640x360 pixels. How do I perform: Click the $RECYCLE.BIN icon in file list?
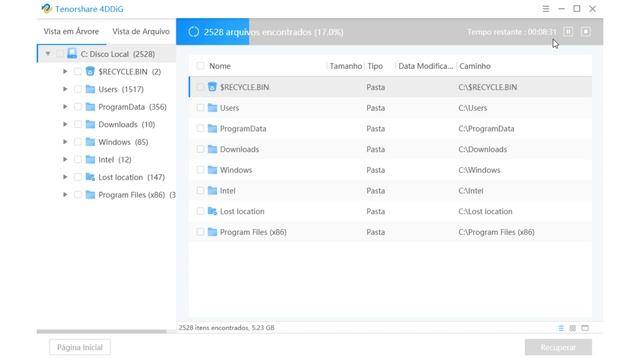[212, 87]
